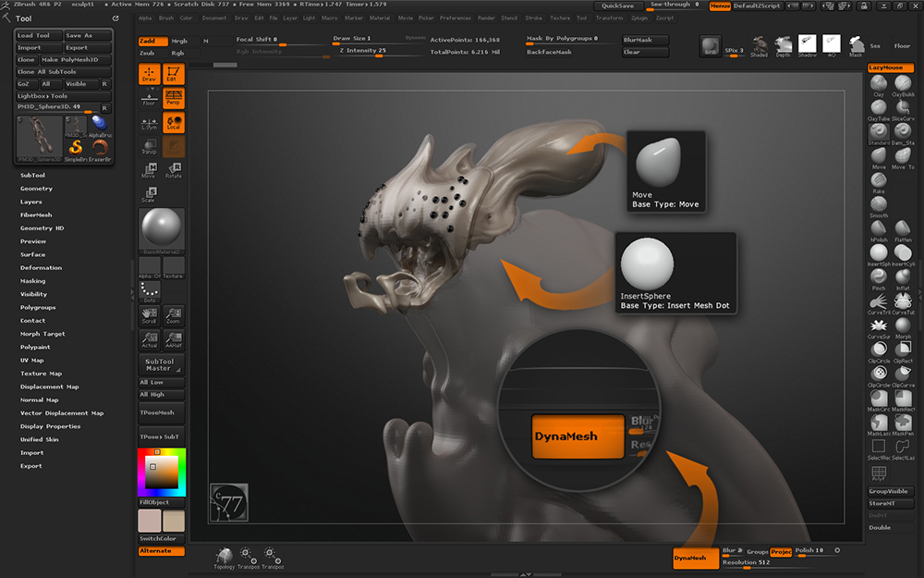Expand the Geometry subpalette
Viewport: 924px width, 578px height.
pos(36,189)
